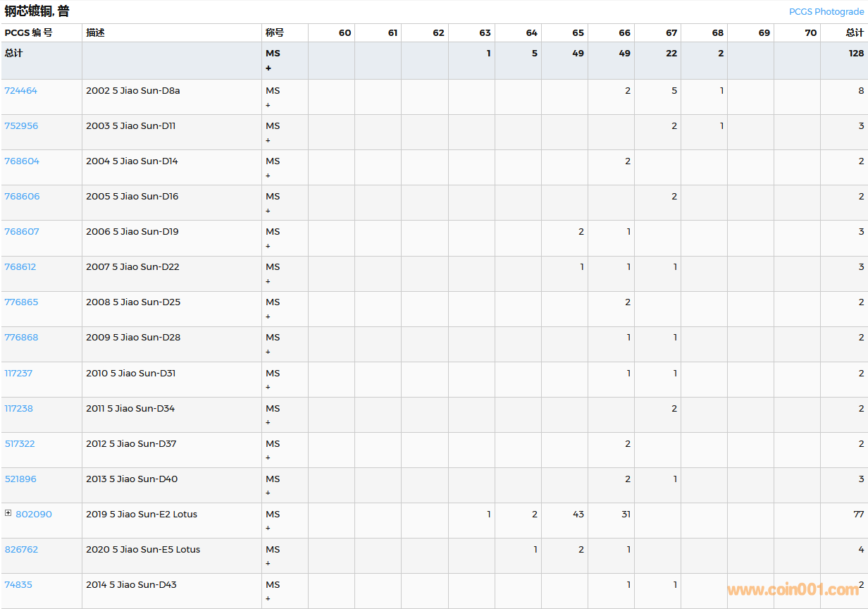Open PCGS number 724464

(x=21, y=91)
